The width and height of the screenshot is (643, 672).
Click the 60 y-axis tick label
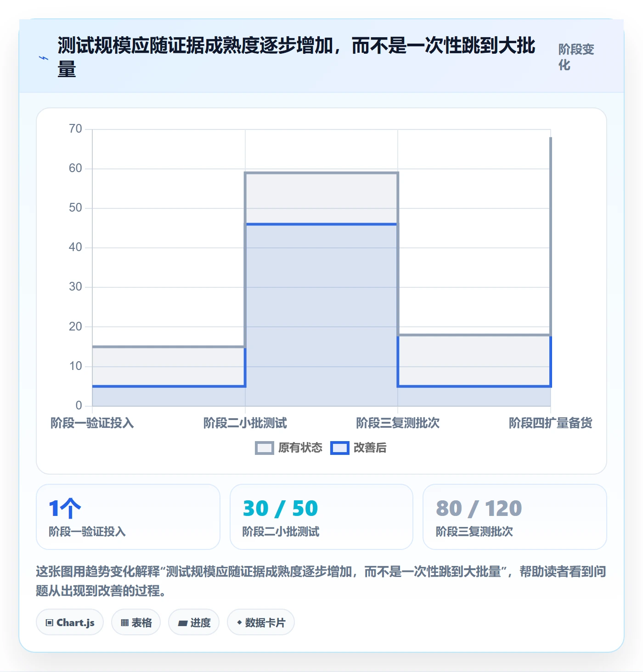click(75, 168)
